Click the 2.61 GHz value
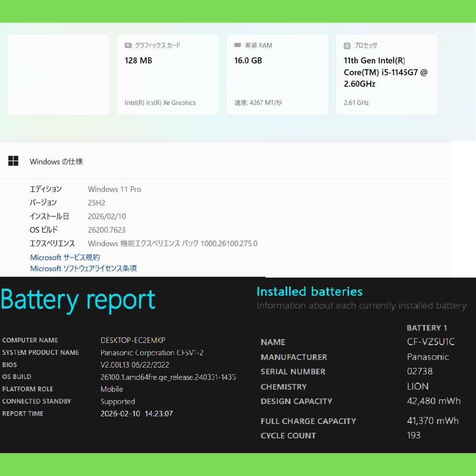The width and height of the screenshot is (476, 476). 356,103
